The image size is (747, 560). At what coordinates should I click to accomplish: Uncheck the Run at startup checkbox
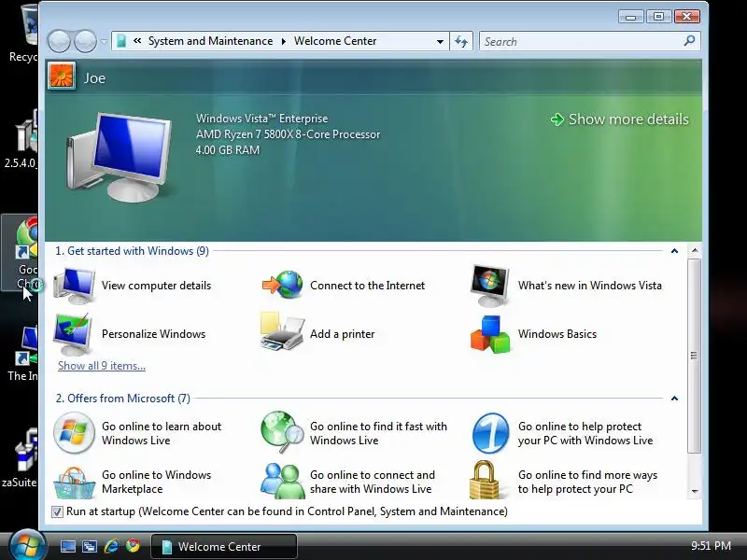57,511
